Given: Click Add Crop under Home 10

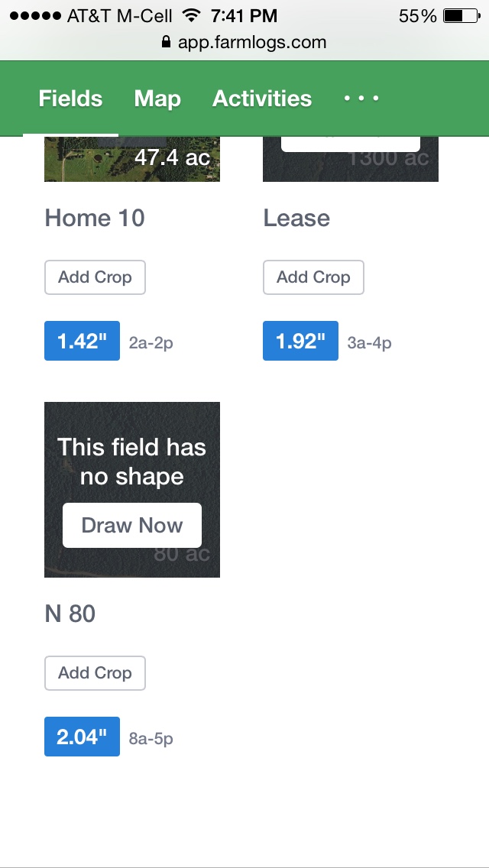Looking at the screenshot, I should [x=95, y=277].
